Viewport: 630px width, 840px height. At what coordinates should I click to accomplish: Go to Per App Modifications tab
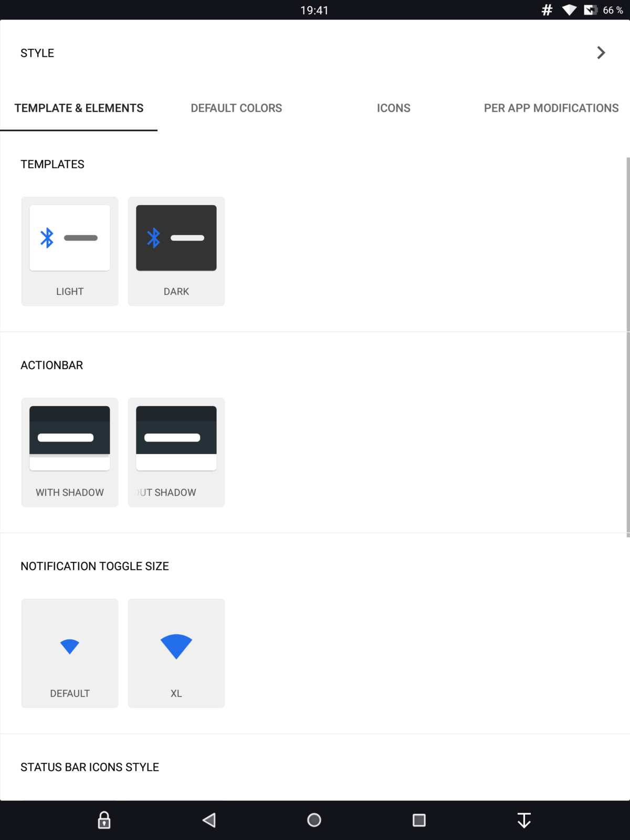click(x=551, y=108)
